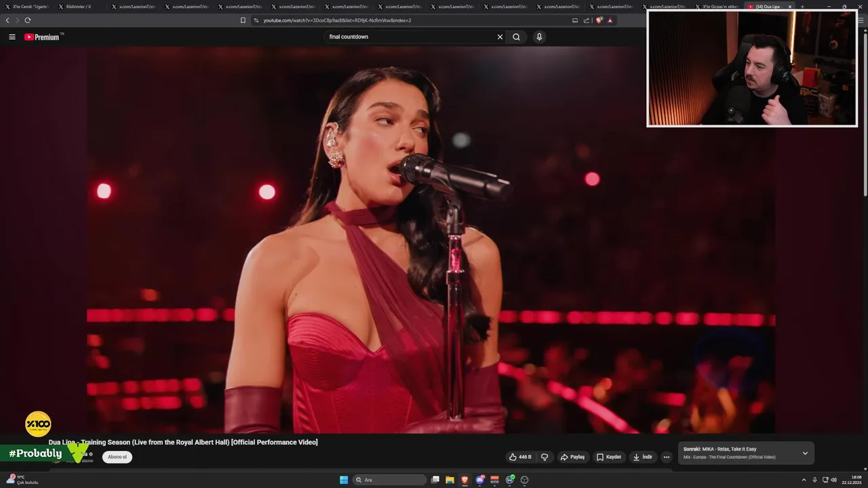Click the system tray microphone icon

pos(814,480)
